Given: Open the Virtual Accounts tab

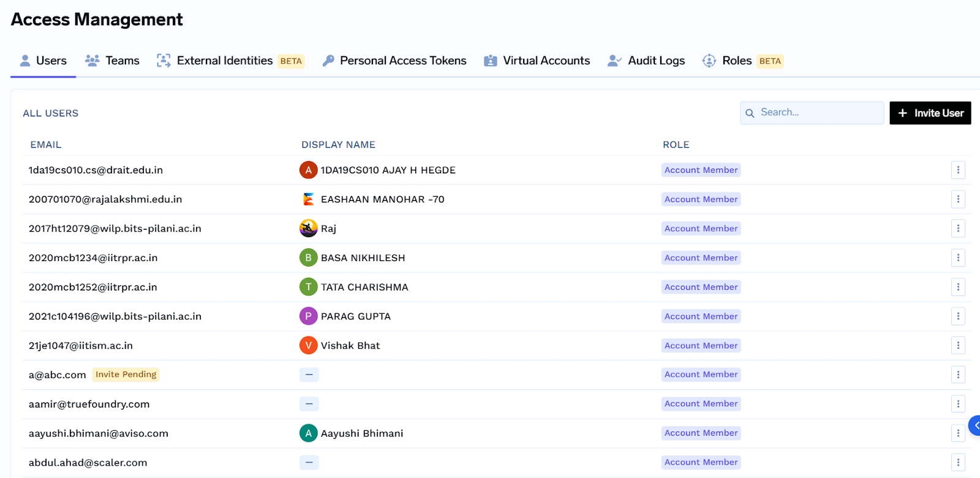Looking at the screenshot, I should 537,61.
